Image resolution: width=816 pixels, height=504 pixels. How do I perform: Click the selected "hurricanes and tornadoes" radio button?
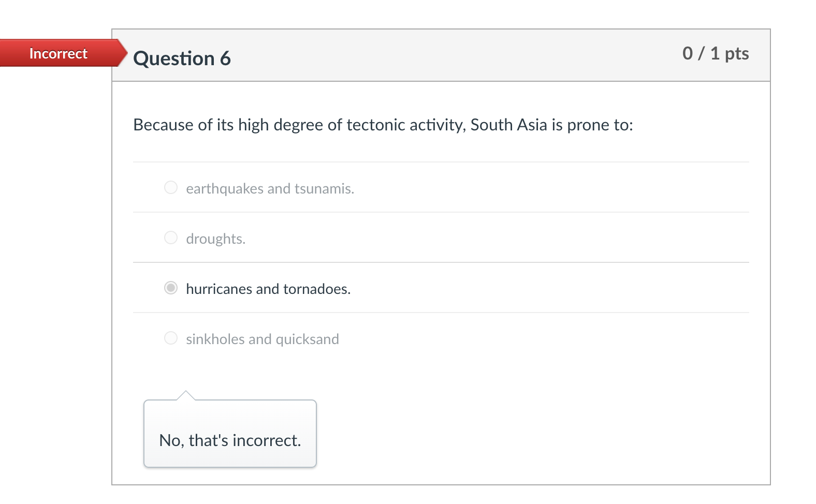pos(171,288)
